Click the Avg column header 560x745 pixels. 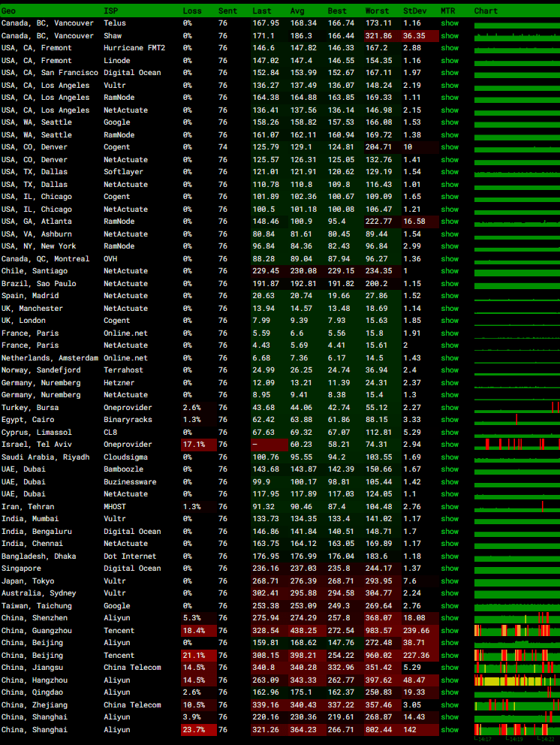[x=297, y=11]
